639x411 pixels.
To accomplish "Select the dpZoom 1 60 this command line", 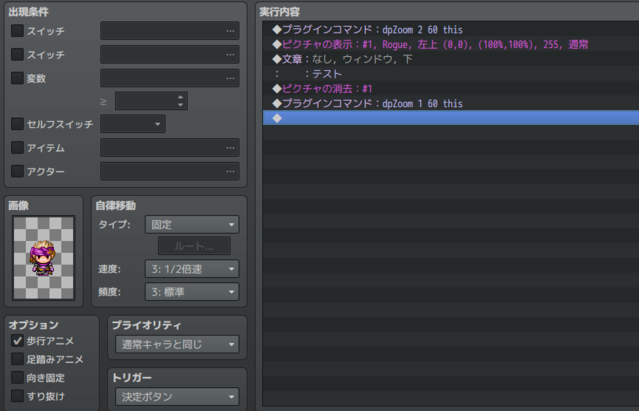I will click(451, 103).
